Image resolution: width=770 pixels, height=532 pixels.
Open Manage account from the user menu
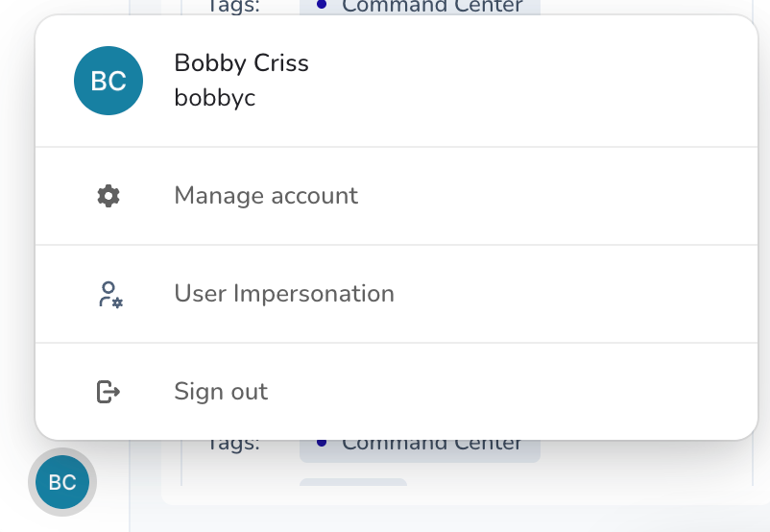pos(397,196)
